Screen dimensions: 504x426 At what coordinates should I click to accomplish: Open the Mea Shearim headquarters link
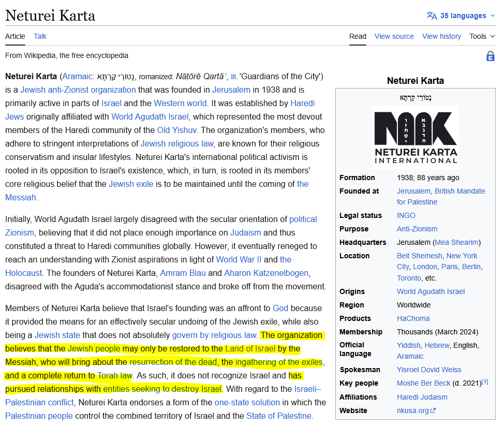(456, 242)
